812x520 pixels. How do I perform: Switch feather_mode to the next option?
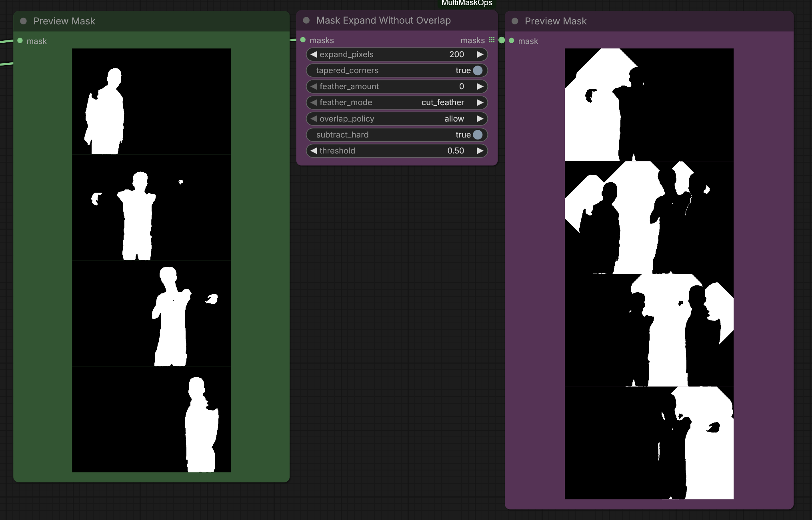click(480, 102)
